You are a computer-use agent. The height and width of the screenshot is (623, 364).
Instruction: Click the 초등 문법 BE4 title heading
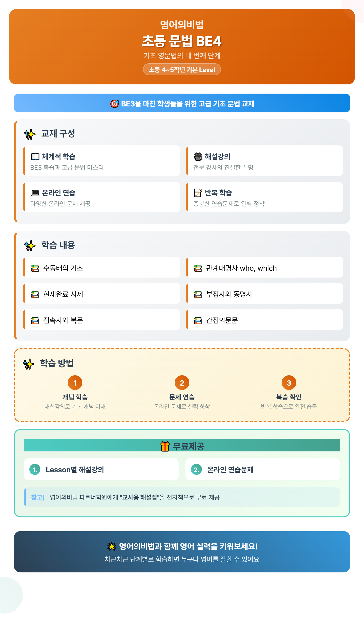(x=182, y=41)
